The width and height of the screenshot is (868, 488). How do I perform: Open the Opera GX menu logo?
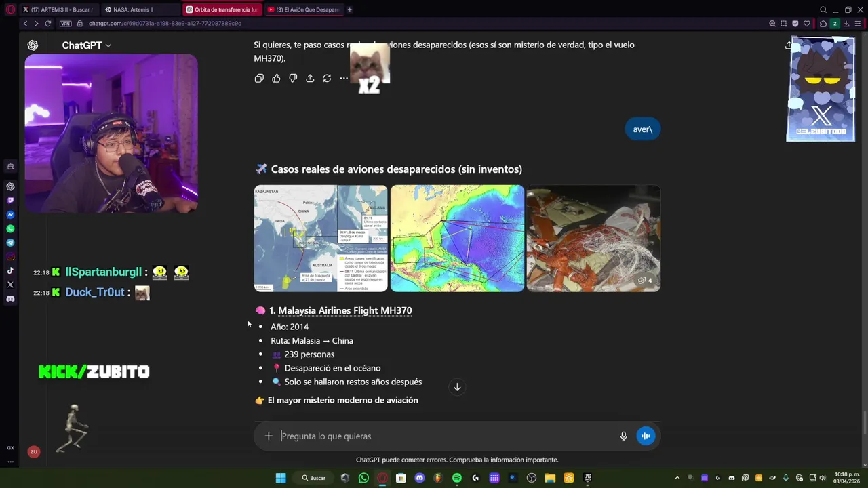click(9, 9)
